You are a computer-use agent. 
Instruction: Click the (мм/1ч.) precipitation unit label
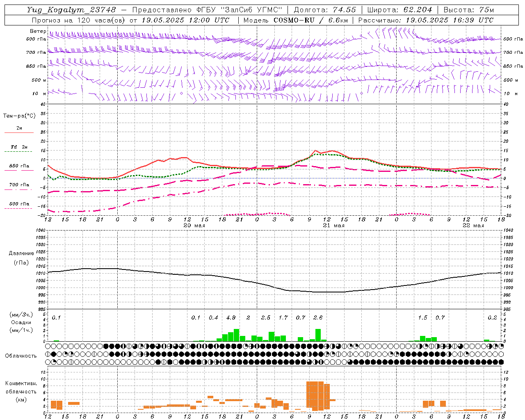pyautogui.click(x=21, y=330)
